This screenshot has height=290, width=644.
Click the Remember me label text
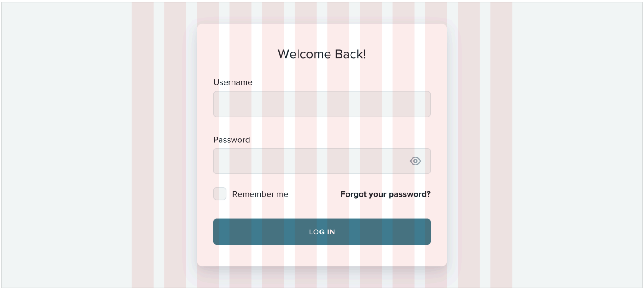point(260,194)
